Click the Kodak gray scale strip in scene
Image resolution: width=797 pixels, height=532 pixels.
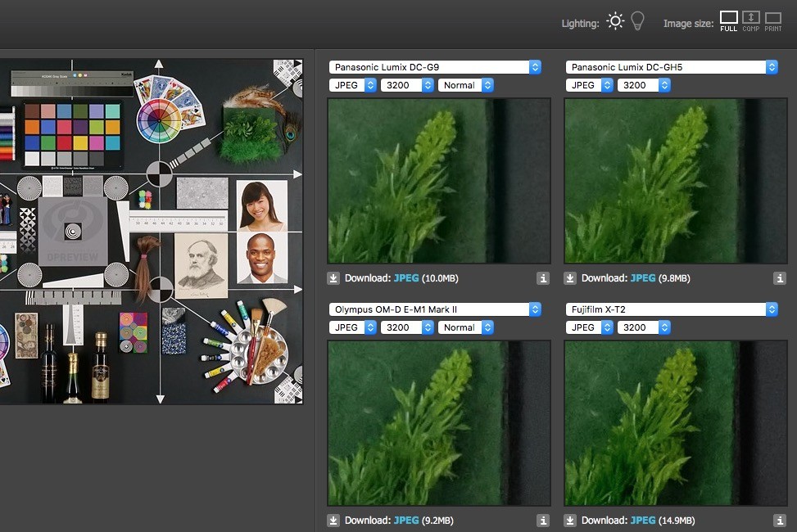coord(72,83)
